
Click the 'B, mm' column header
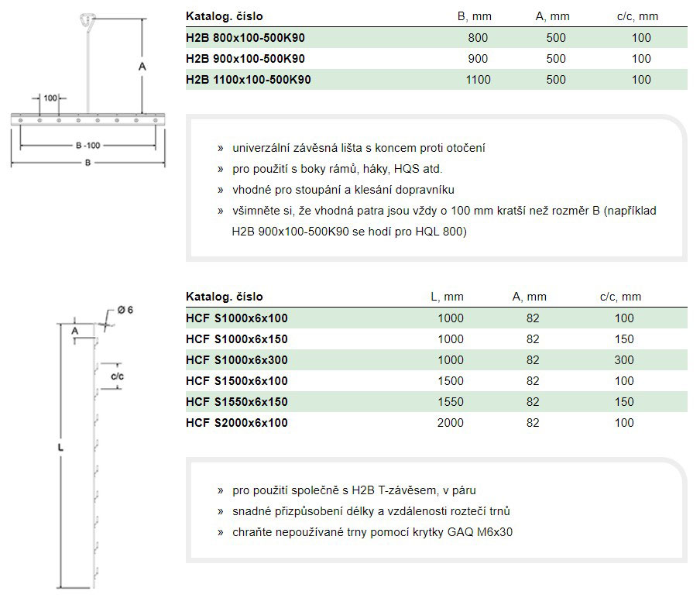(x=474, y=17)
